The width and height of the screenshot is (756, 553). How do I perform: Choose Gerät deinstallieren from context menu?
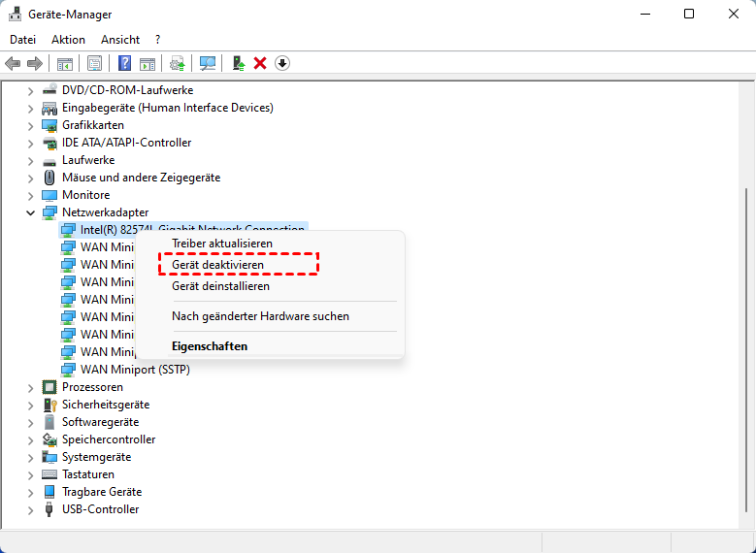[x=271, y=286]
